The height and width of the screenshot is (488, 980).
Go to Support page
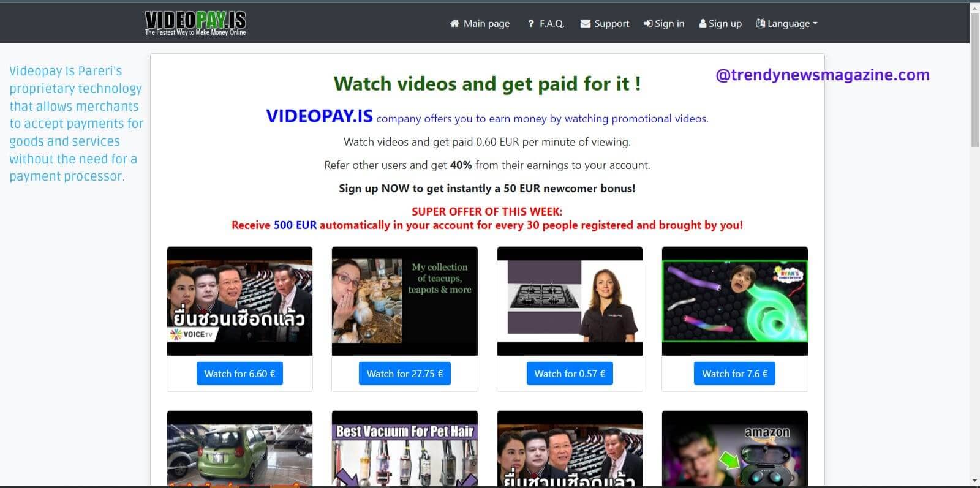tap(605, 23)
